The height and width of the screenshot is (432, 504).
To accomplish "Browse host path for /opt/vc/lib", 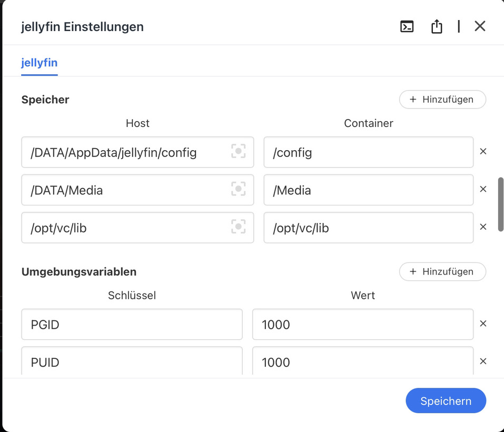I will tap(239, 227).
